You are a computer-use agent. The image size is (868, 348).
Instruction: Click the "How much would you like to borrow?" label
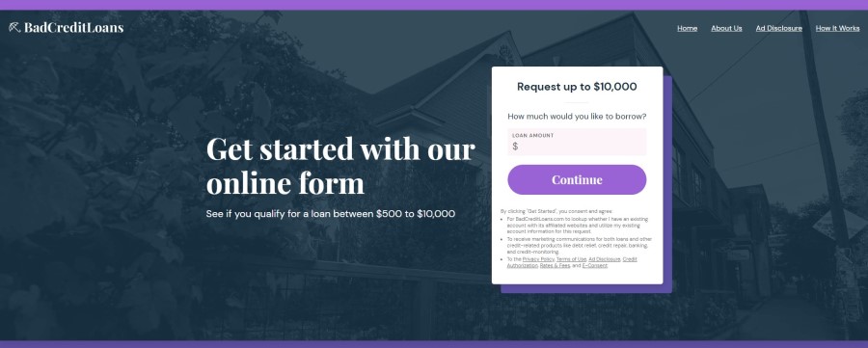point(577,117)
